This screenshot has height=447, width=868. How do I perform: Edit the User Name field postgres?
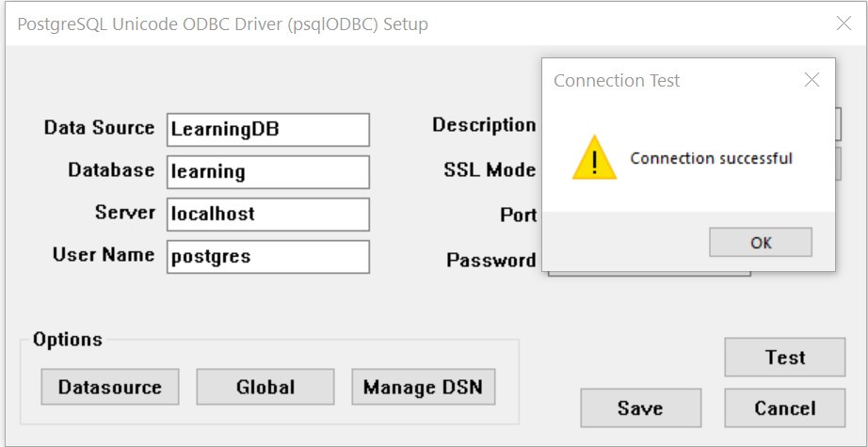pos(268,257)
